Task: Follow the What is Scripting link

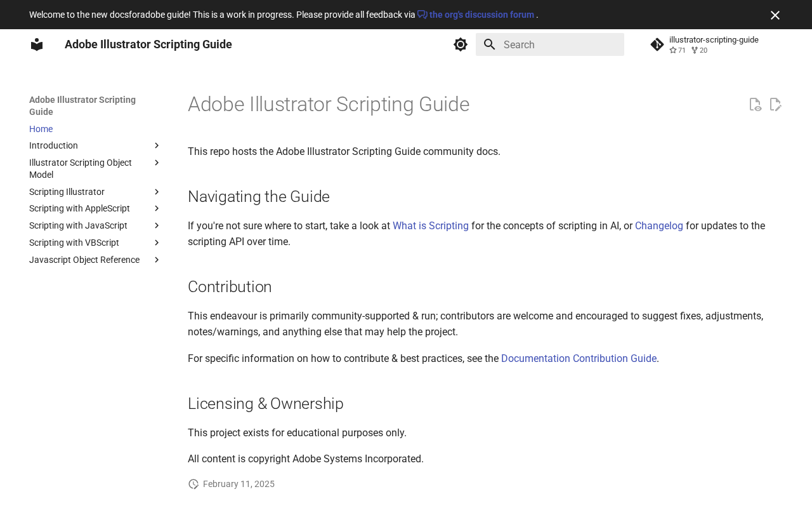Action: (431, 226)
